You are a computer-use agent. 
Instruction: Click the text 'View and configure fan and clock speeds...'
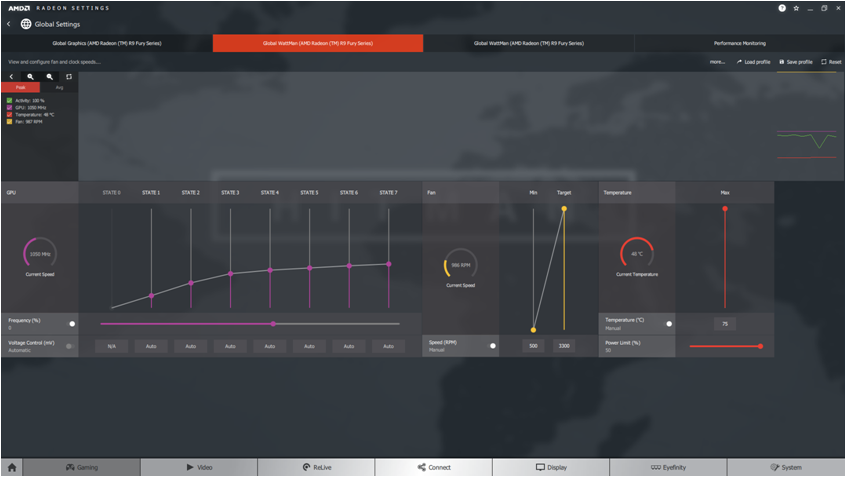(x=54, y=62)
